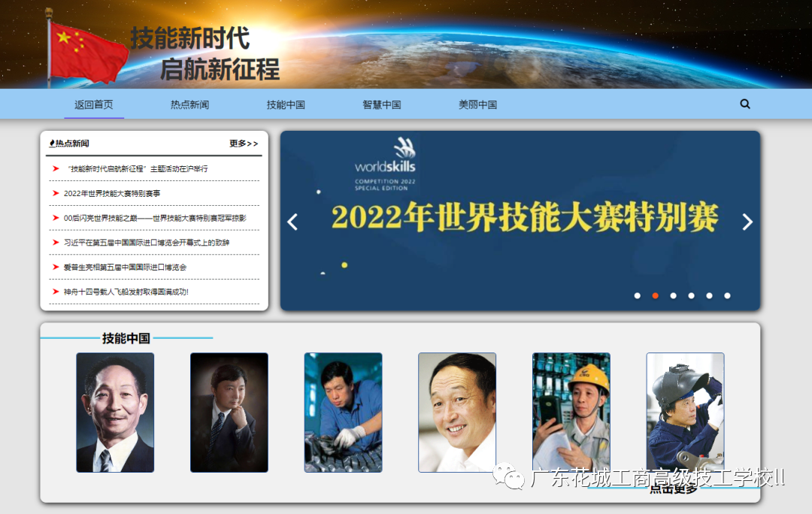Click the carousel left navigation arrow
The image size is (812, 514).
coord(294,222)
